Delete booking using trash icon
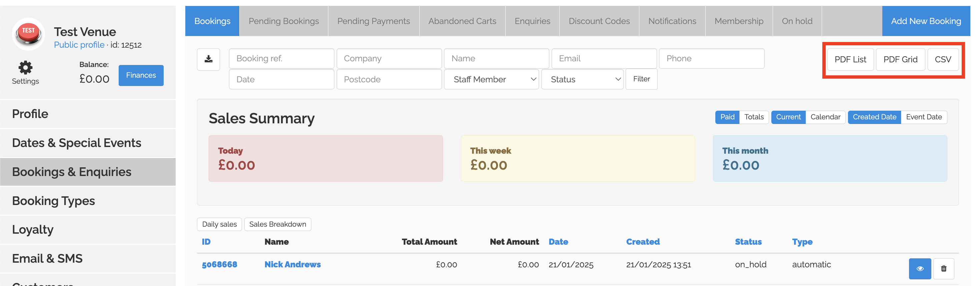 pyautogui.click(x=943, y=269)
